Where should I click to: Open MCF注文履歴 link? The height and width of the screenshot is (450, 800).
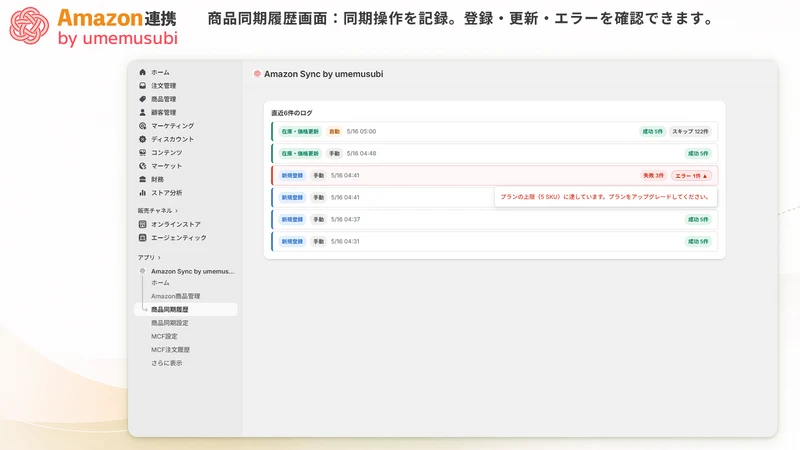pos(170,349)
